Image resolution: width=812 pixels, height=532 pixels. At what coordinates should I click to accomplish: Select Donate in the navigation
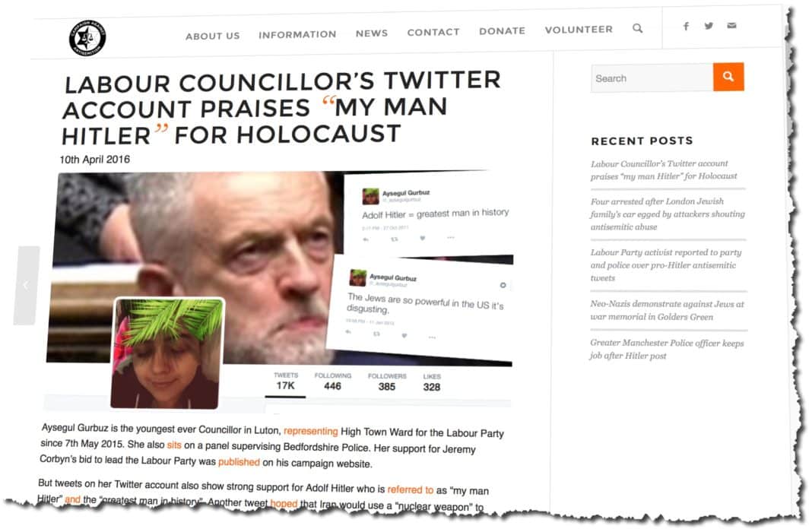coord(503,31)
